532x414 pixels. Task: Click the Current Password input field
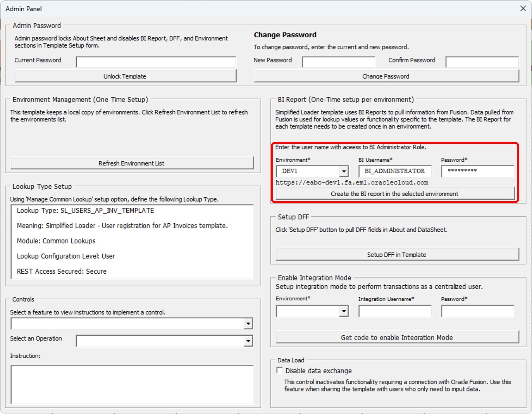[x=156, y=61]
